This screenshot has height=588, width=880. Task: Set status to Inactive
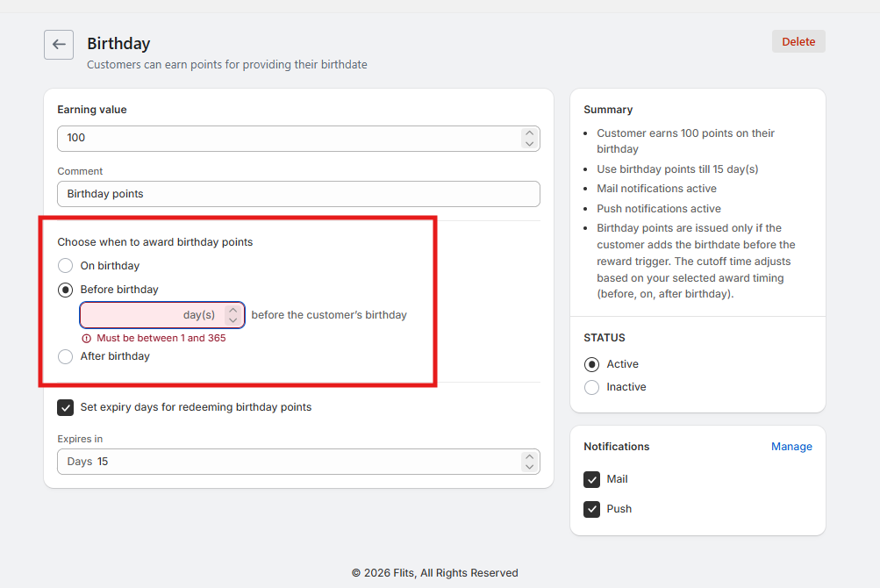click(591, 388)
